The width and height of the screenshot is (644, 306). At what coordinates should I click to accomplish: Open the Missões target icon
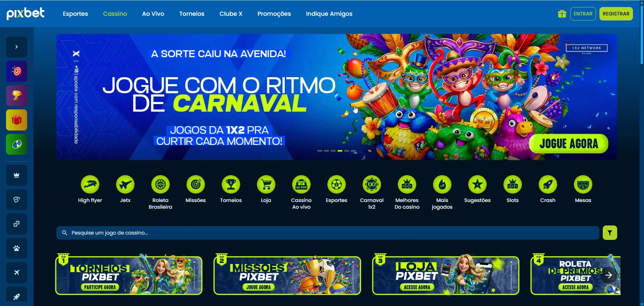[x=196, y=184]
